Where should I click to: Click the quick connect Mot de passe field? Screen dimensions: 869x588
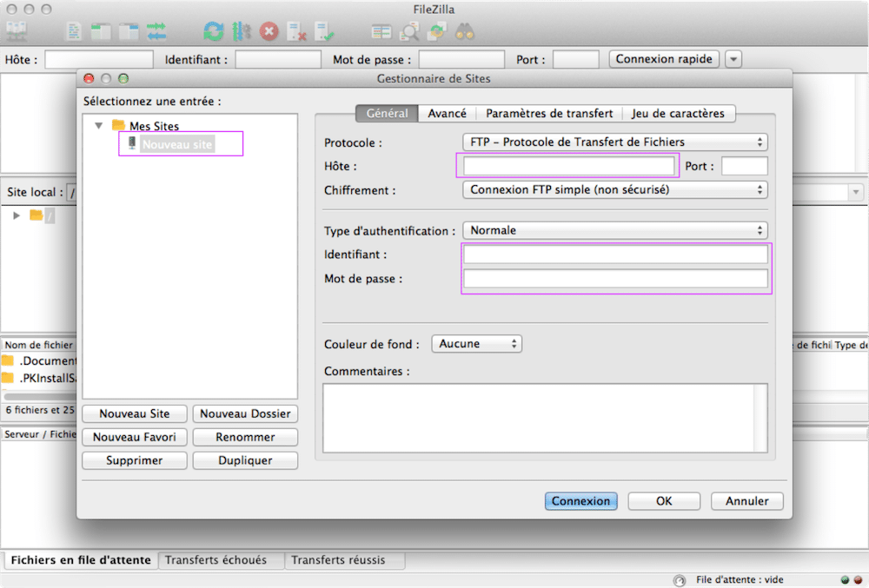461,59
